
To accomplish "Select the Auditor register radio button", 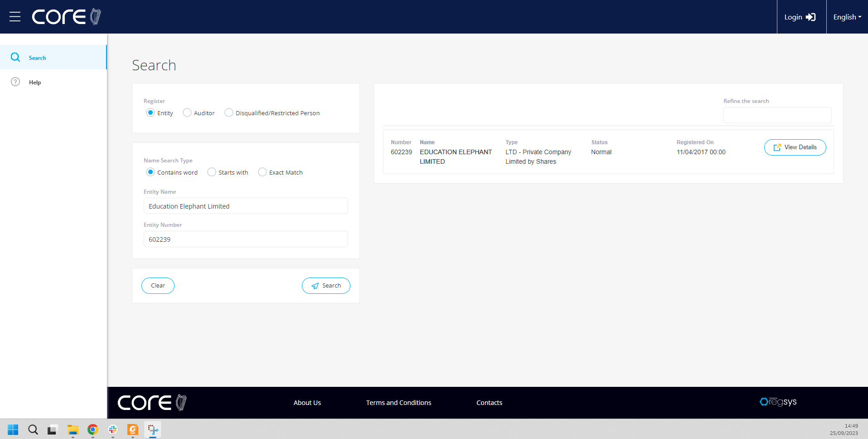I will pyautogui.click(x=187, y=112).
